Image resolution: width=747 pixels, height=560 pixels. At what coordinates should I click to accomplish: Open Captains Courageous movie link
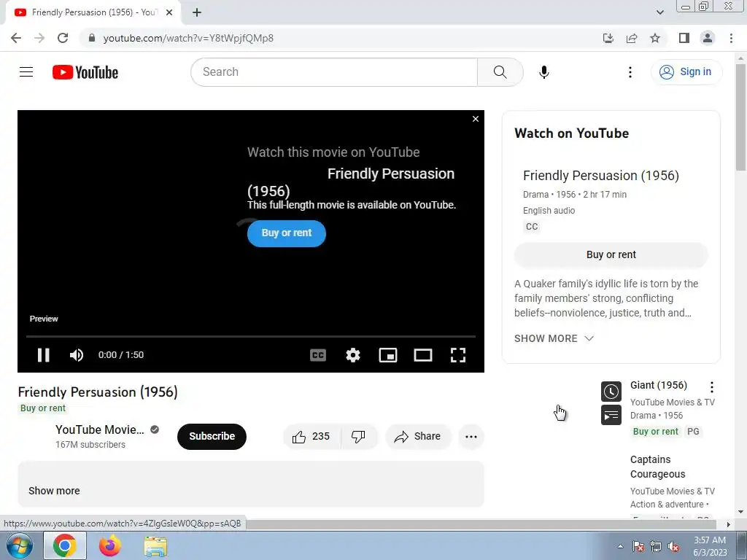(657, 467)
